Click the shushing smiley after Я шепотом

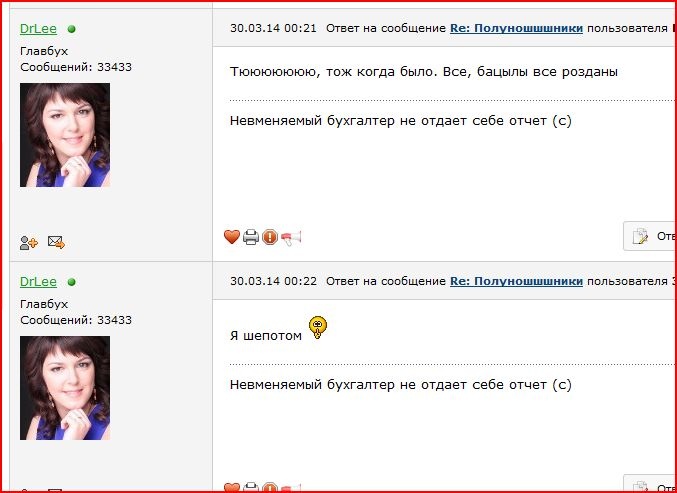318,328
